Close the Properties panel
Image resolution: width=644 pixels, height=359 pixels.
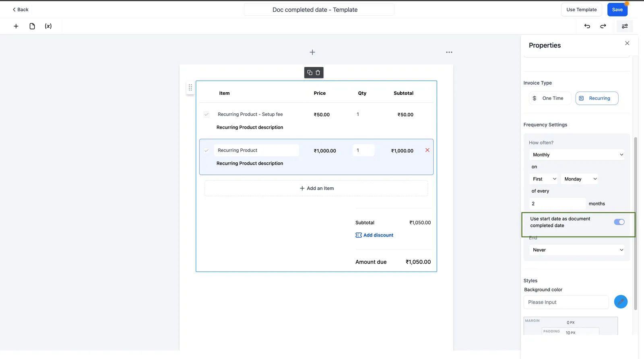[627, 43]
